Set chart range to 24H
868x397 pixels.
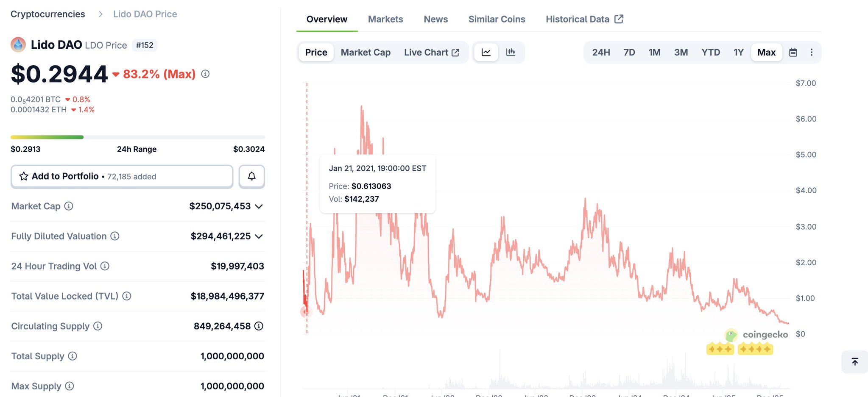click(x=601, y=53)
